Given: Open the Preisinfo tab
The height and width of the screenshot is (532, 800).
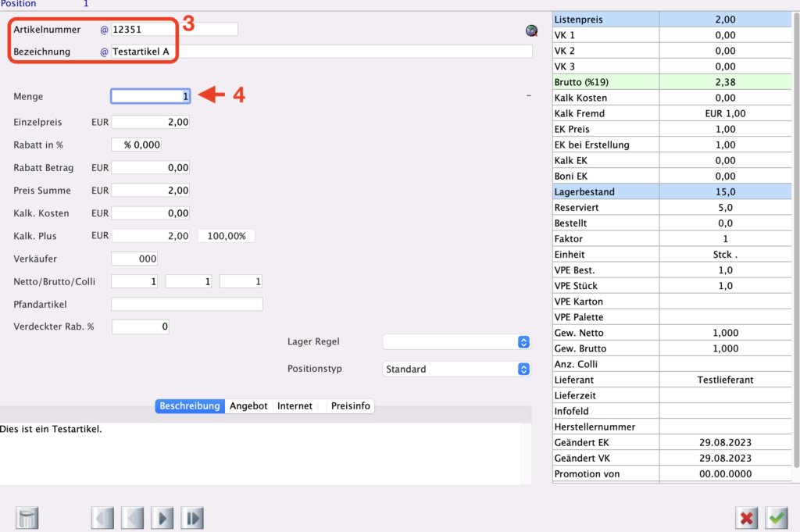Looking at the screenshot, I should click(x=350, y=406).
